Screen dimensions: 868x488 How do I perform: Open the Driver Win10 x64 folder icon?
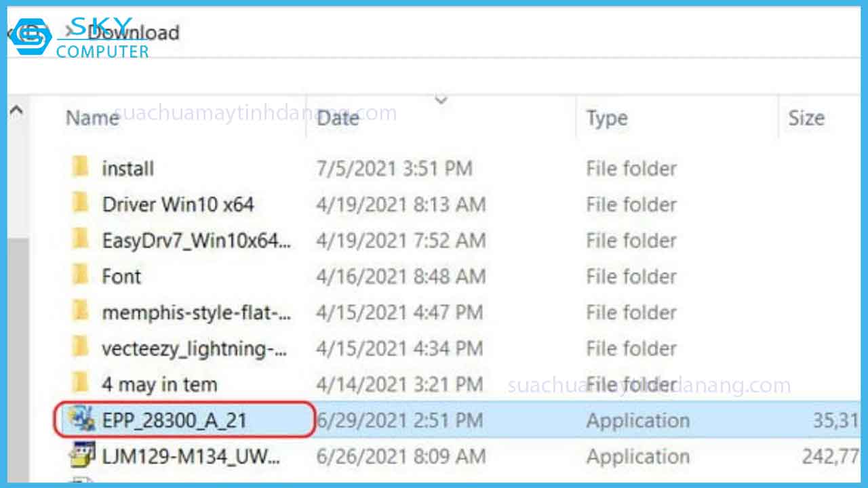pyautogui.click(x=81, y=204)
